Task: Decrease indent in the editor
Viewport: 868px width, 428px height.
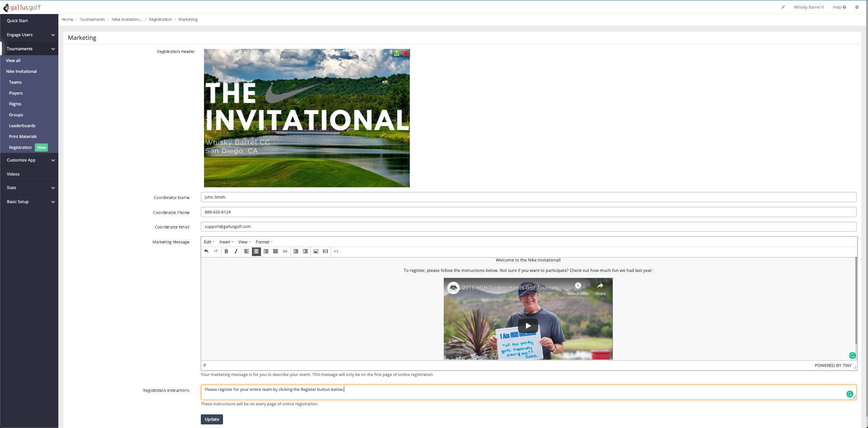Action: tap(295, 252)
